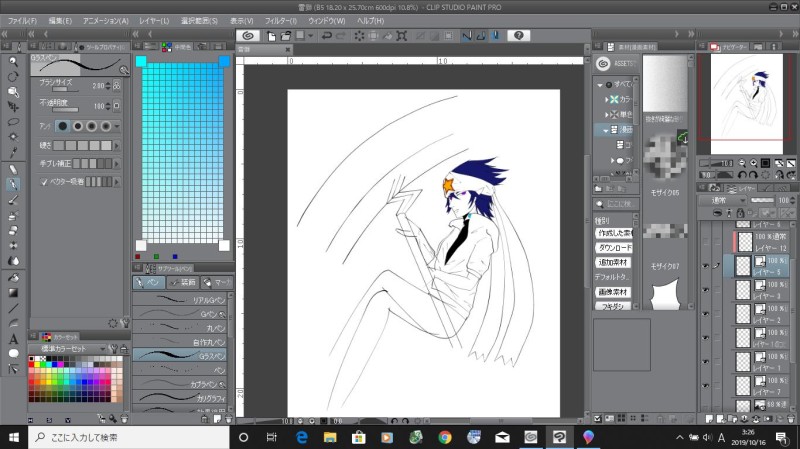Select the Balloon tool

[13, 354]
